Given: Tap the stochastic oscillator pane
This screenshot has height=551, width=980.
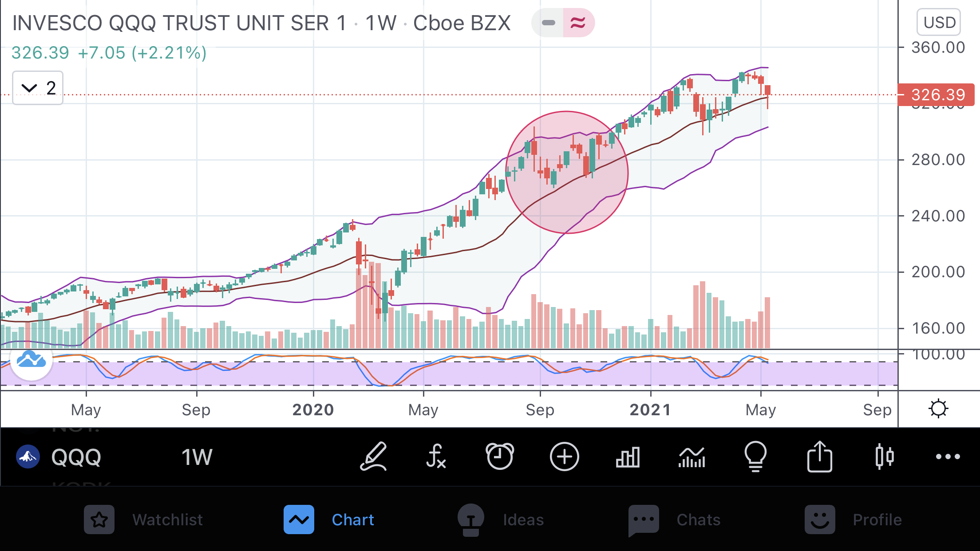Looking at the screenshot, I should [x=449, y=370].
